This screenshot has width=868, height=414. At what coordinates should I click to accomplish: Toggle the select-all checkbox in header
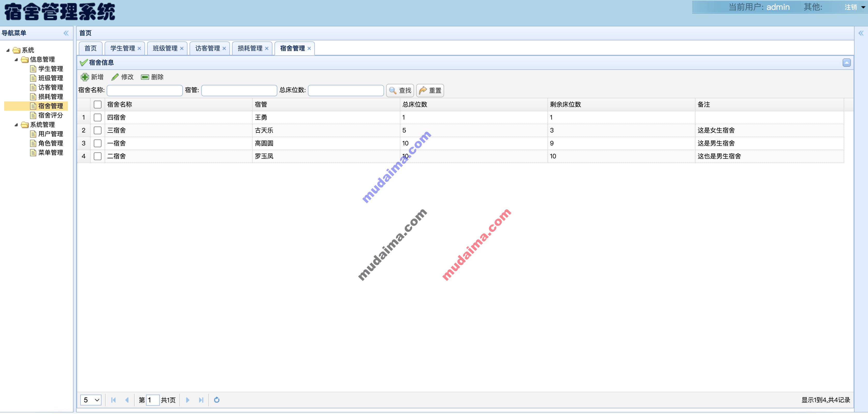click(98, 105)
